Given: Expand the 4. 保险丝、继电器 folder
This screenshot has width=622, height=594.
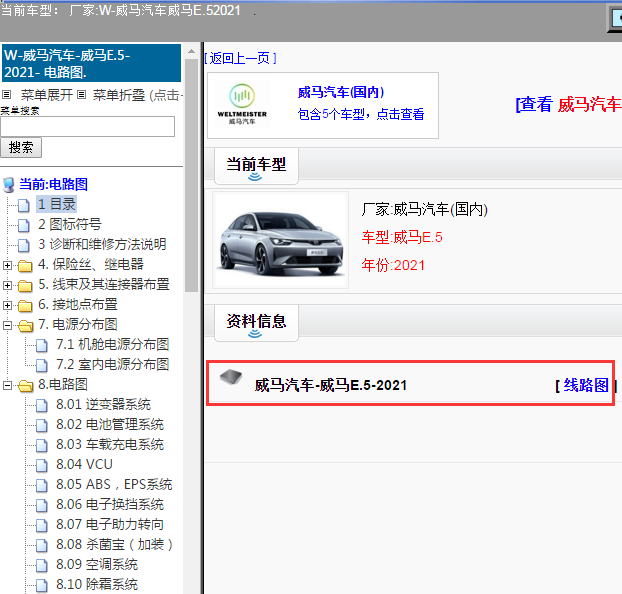Looking at the screenshot, I should [x=7, y=265].
